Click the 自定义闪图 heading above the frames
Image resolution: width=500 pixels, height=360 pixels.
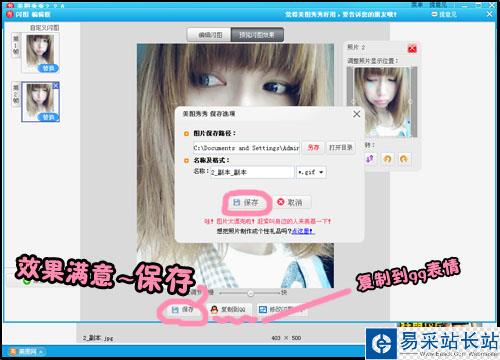click(45, 28)
